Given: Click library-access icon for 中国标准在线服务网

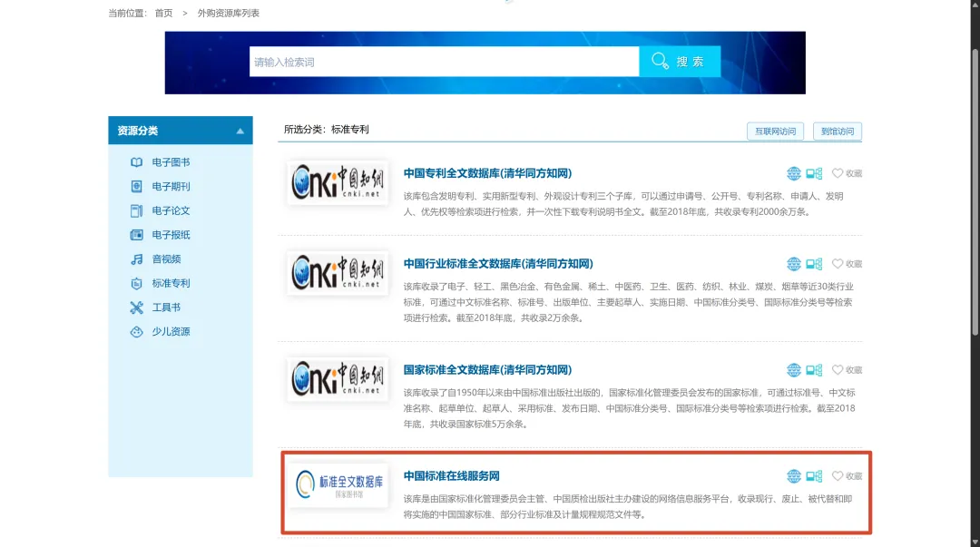Looking at the screenshot, I should 814,476.
